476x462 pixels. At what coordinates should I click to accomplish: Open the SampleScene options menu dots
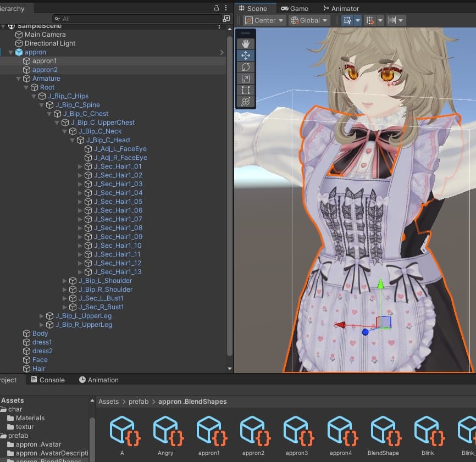pos(219,27)
